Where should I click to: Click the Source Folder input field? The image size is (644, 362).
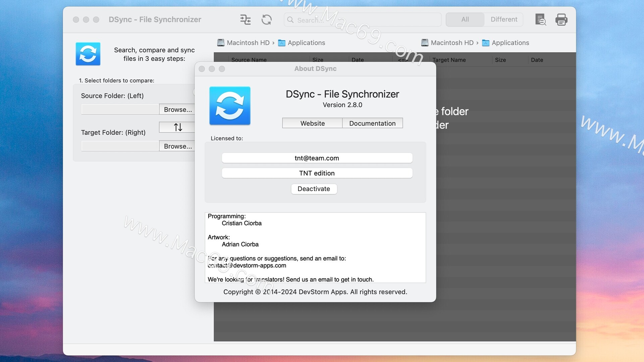pos(120,109)
